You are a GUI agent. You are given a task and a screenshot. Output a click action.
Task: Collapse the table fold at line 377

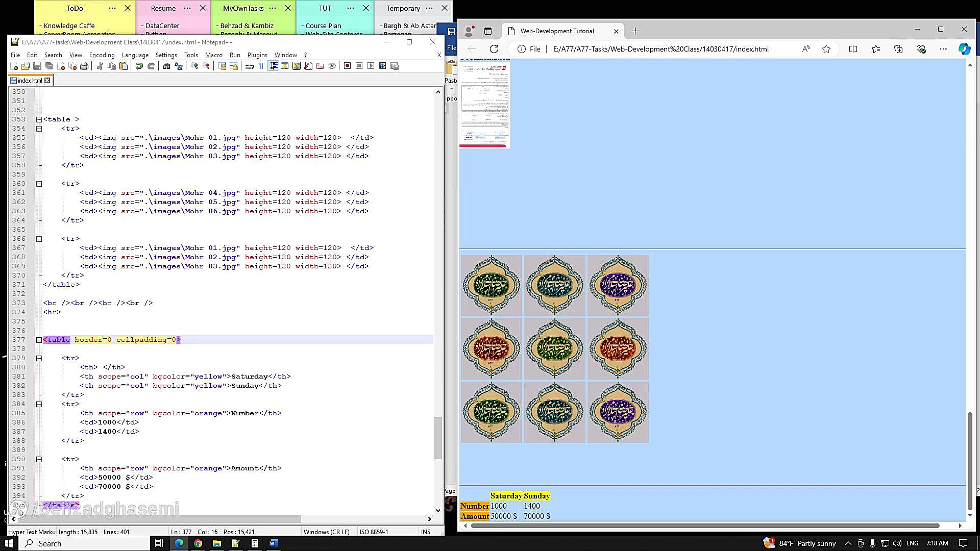(x=39, y=340)
